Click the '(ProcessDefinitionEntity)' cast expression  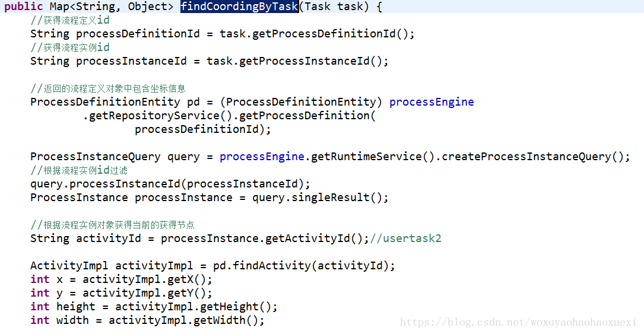click(x=302, y=102)
